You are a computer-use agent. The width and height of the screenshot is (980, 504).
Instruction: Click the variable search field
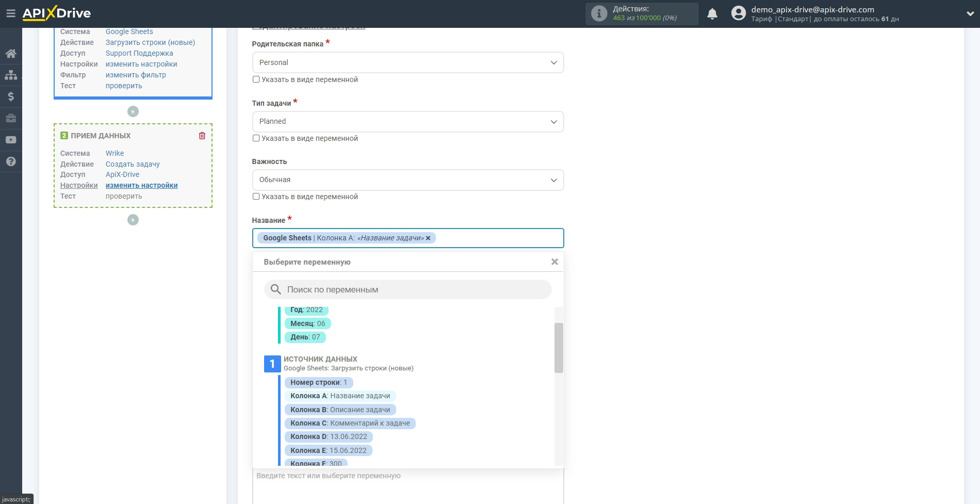pyautogui.click(x=408, y=289)
